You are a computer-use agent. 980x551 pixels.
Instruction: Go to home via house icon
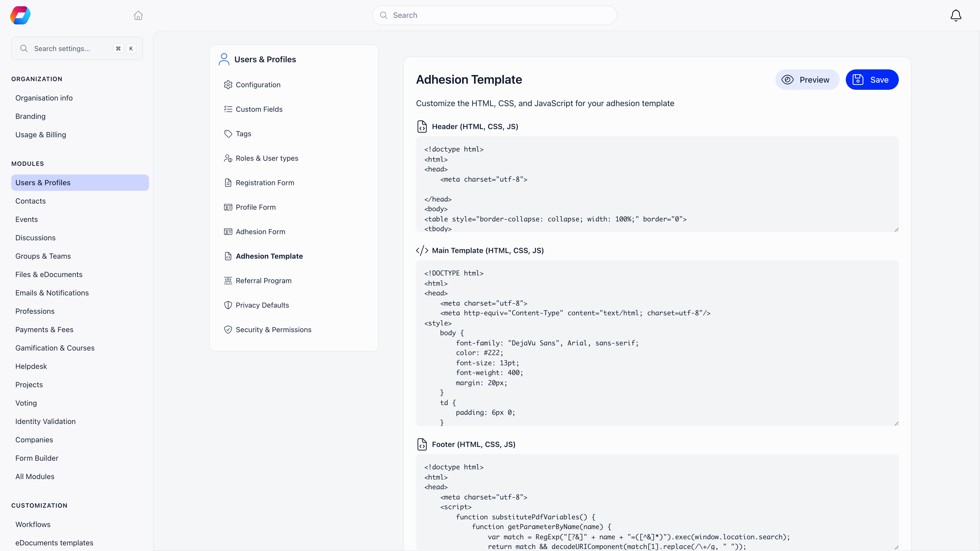pyautogui.click(x=138, y=15)
